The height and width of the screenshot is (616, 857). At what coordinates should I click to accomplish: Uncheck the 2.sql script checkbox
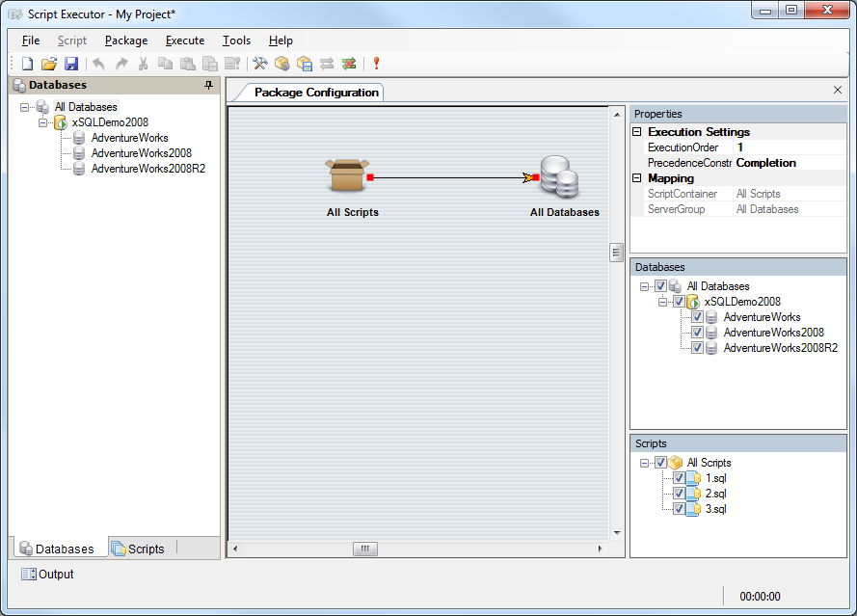[679, 493]
